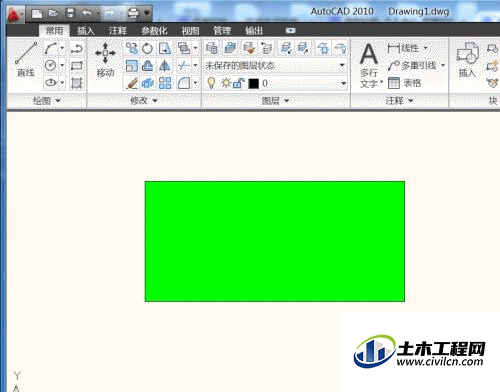Print the drawing using the plot icon
The width and height of the screenshot is (500, 392).
tap(134, 13)
